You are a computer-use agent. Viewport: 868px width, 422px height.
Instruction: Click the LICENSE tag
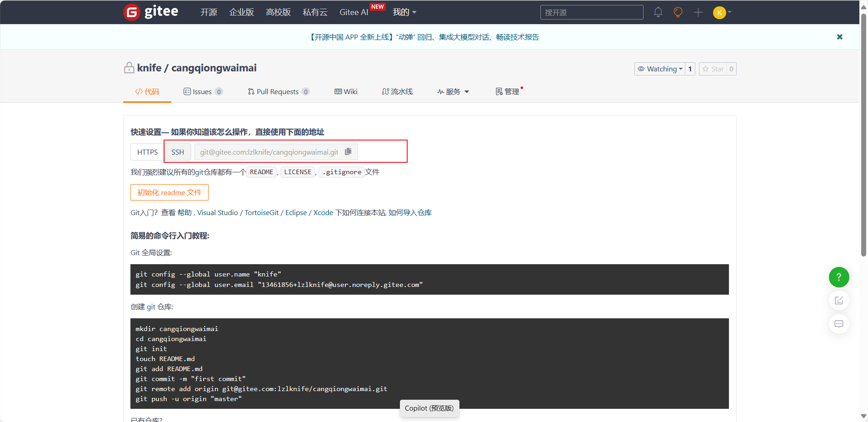pyautogui.click(x=298, y=172)
